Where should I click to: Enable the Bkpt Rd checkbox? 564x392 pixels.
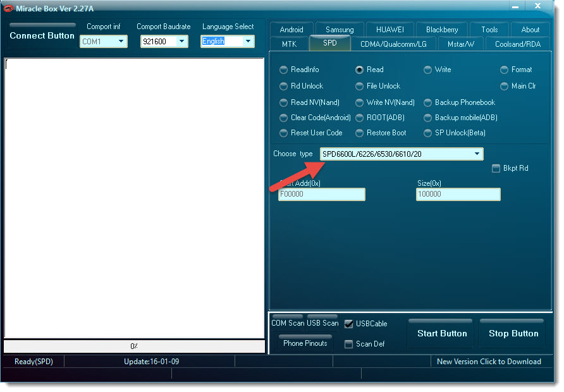tap(496, 169)
